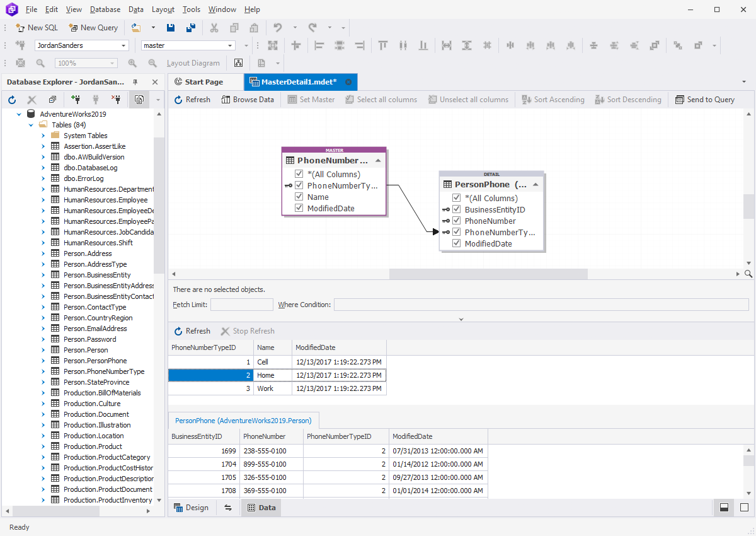
Task: Uncheck *(All Columns) in PhoneNumberType
Action: [x=299, y=174]
